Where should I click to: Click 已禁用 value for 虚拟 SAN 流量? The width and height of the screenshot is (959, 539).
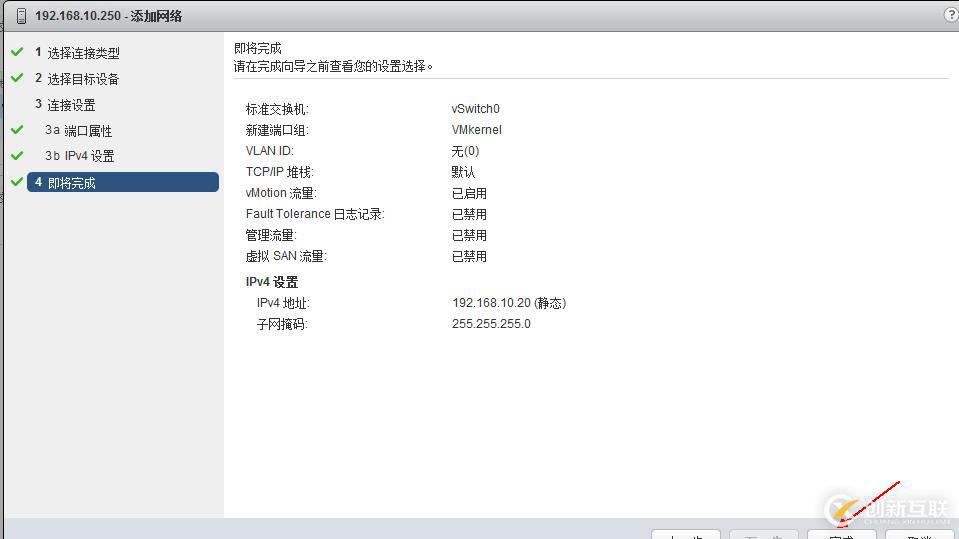click(469, 256)
